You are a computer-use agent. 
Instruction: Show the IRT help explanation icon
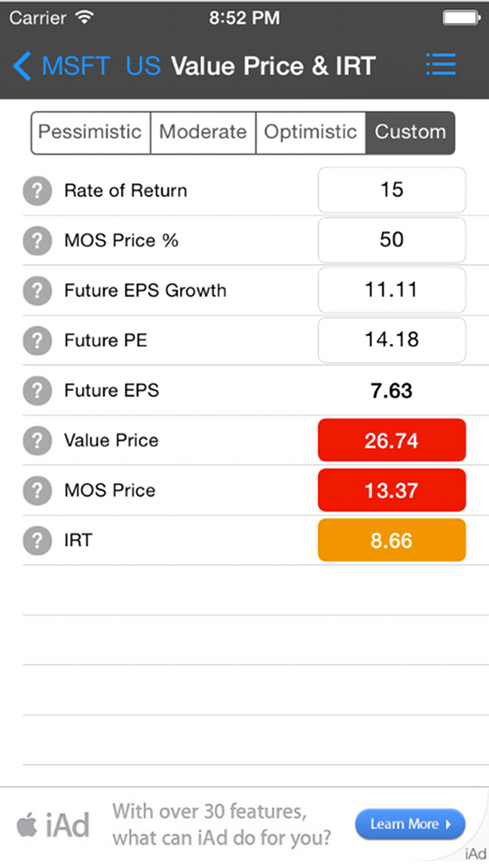coord(37,540)
